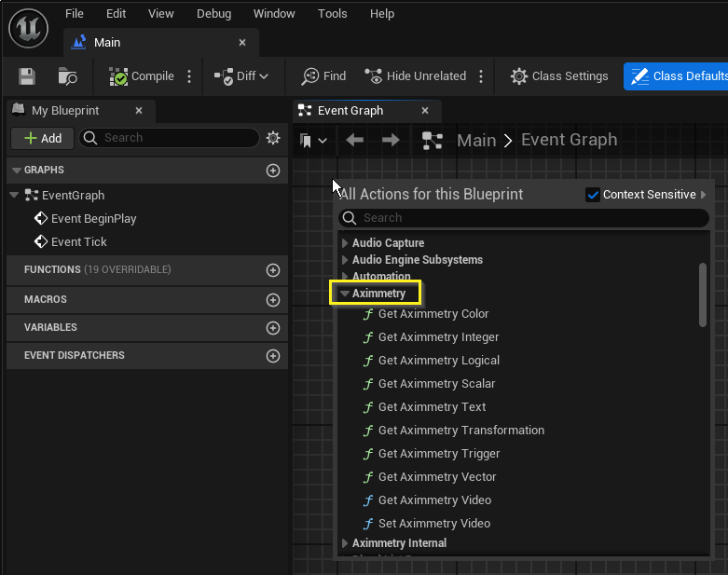
Task: Open Compile options three-dot menu
Action: (x=189, y=76)
